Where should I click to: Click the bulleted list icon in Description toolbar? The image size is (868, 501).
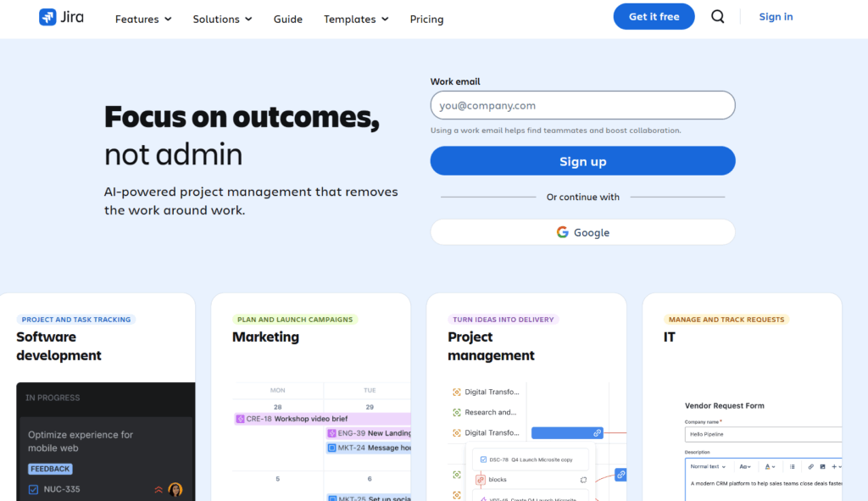point(792,466)
